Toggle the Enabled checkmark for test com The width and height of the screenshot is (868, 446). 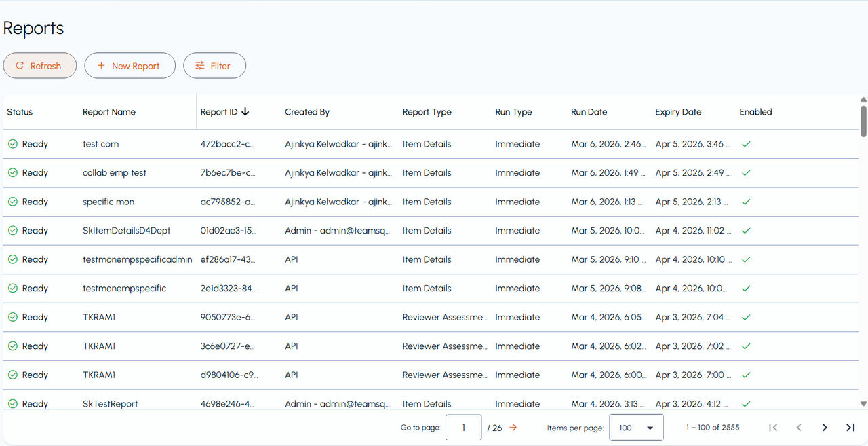coord(746,144)
